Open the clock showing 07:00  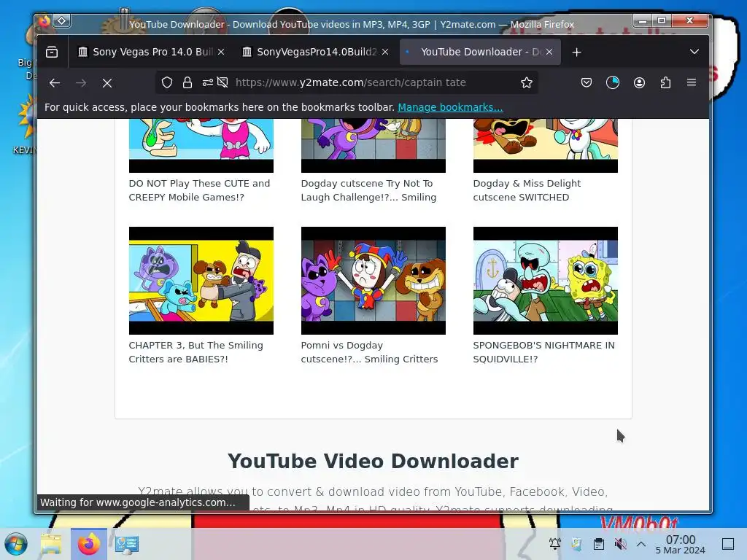pos(681,544)
